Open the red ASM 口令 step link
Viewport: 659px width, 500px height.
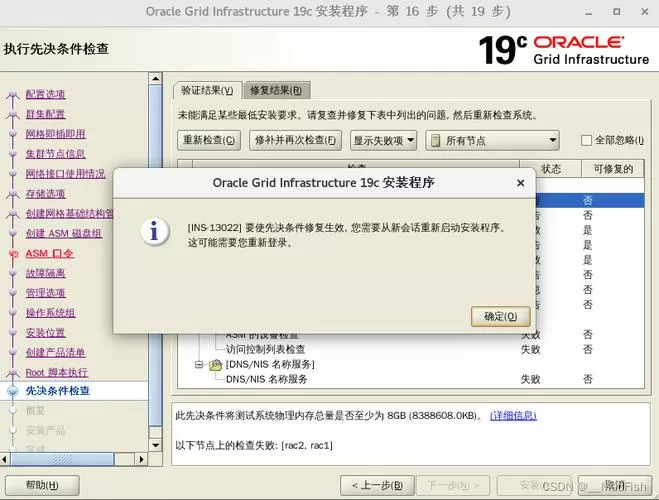50,253
